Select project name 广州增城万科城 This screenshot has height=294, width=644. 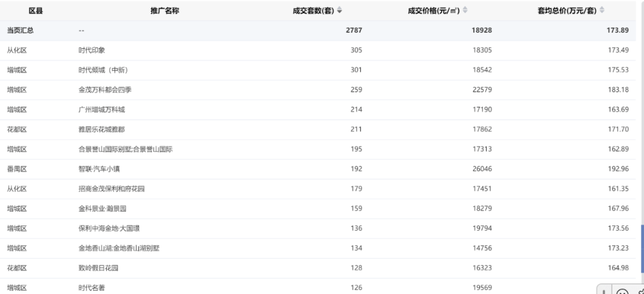pos(102,110)
